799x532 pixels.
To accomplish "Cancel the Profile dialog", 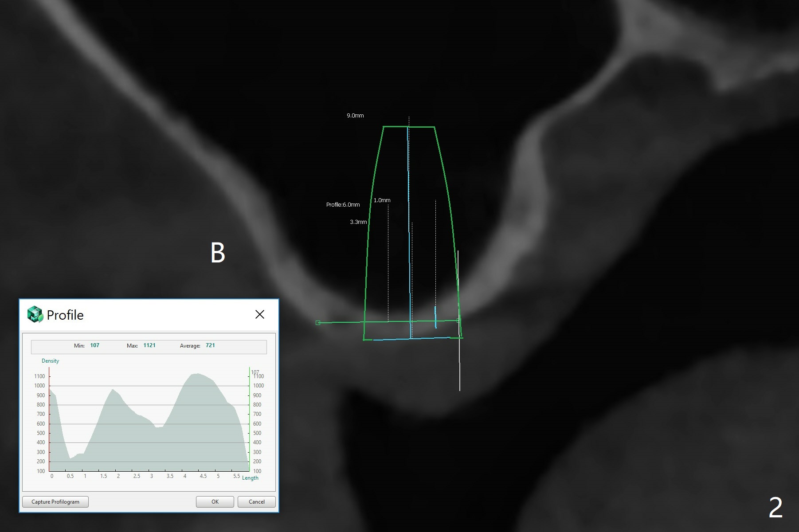I will click(256, 502).
